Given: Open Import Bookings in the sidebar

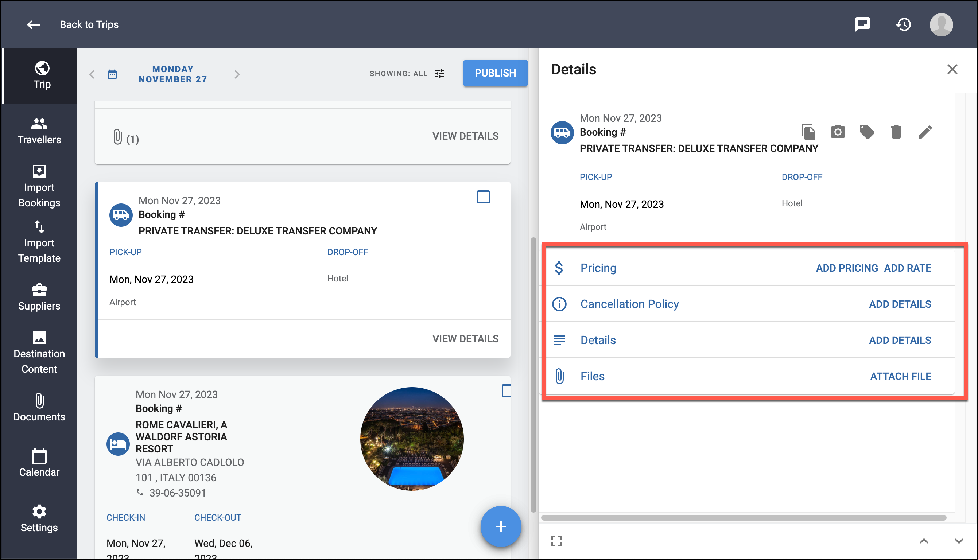Looking at the screenshot, I should tap(39, 186).
